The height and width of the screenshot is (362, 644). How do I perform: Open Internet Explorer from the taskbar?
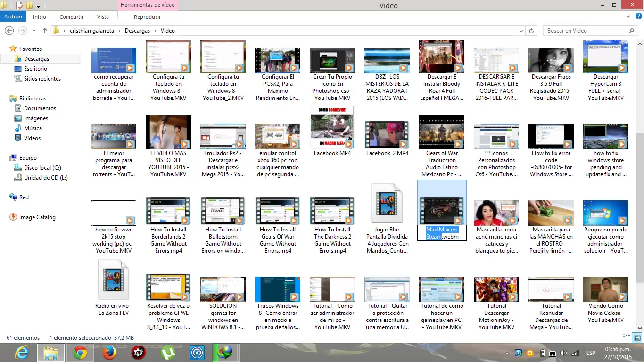click(x=22, y=352)
